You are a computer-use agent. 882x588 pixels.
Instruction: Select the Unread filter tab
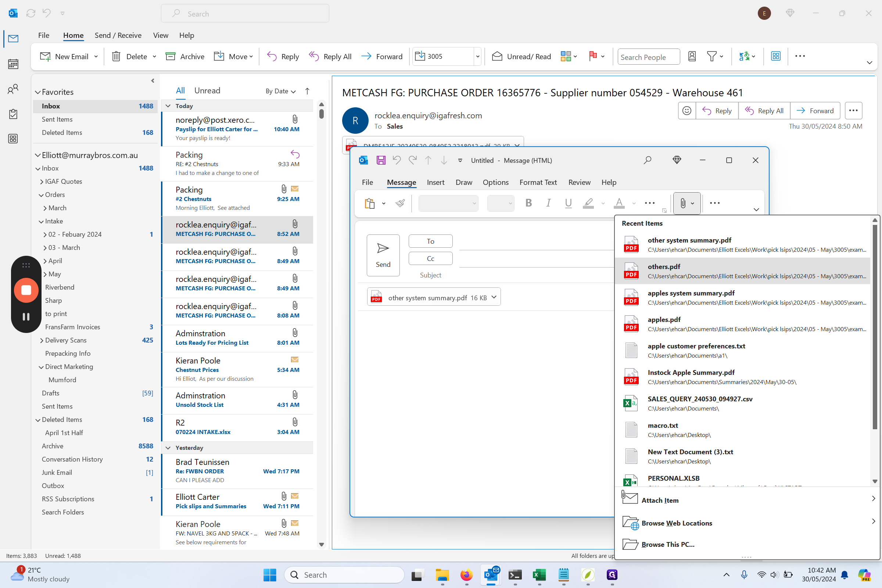click(207, 90)
